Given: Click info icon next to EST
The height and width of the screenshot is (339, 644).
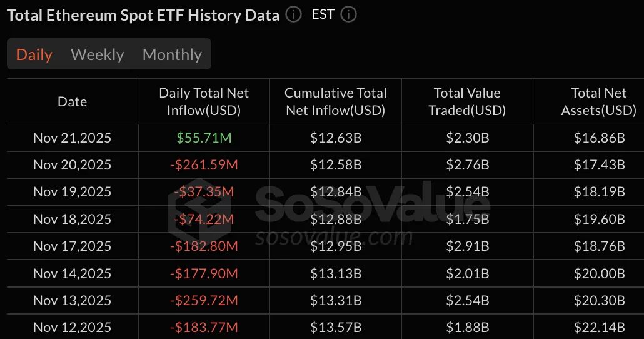Looking at the screenshot, I should 349,14.
